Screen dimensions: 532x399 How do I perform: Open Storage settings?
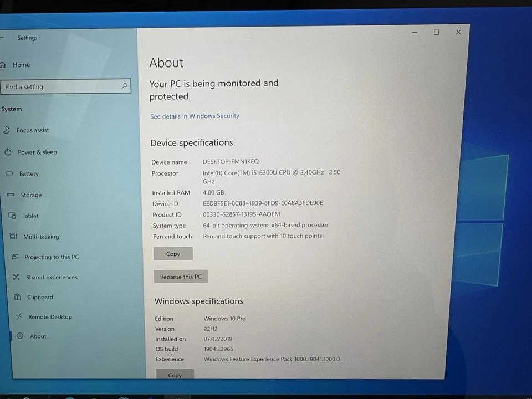[x=30, y=195]
